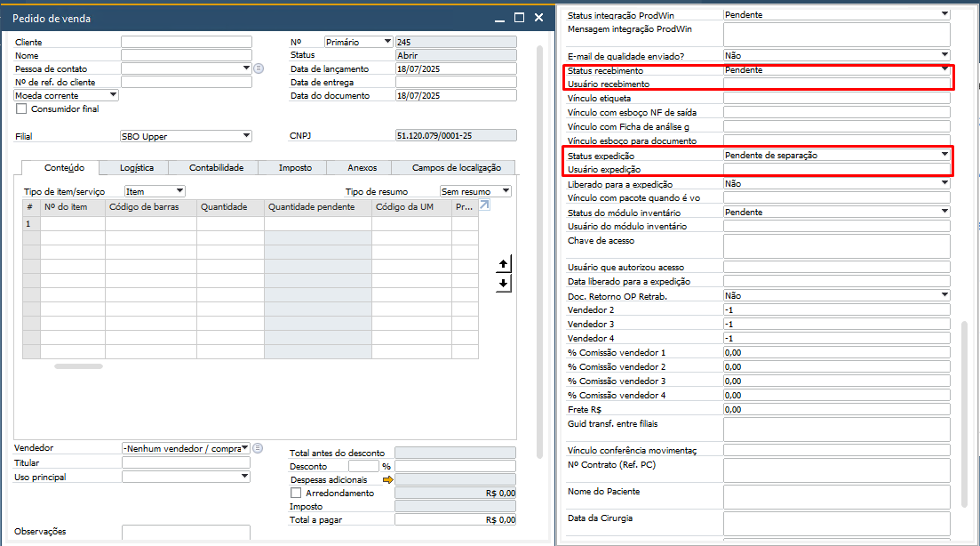This screenshot has width=980, height=546.
Task: Click the Frete R$ field
Action: tap(836, 410)
